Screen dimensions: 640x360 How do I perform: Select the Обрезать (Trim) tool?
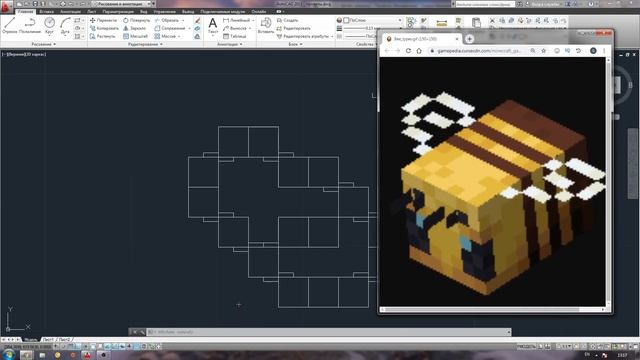point(167,20)
